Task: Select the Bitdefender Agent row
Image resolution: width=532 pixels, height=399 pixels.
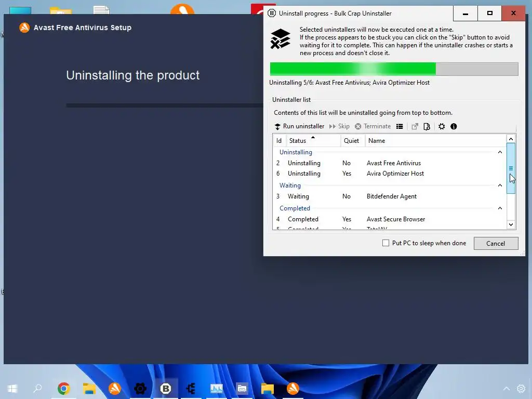Action: 390,196
